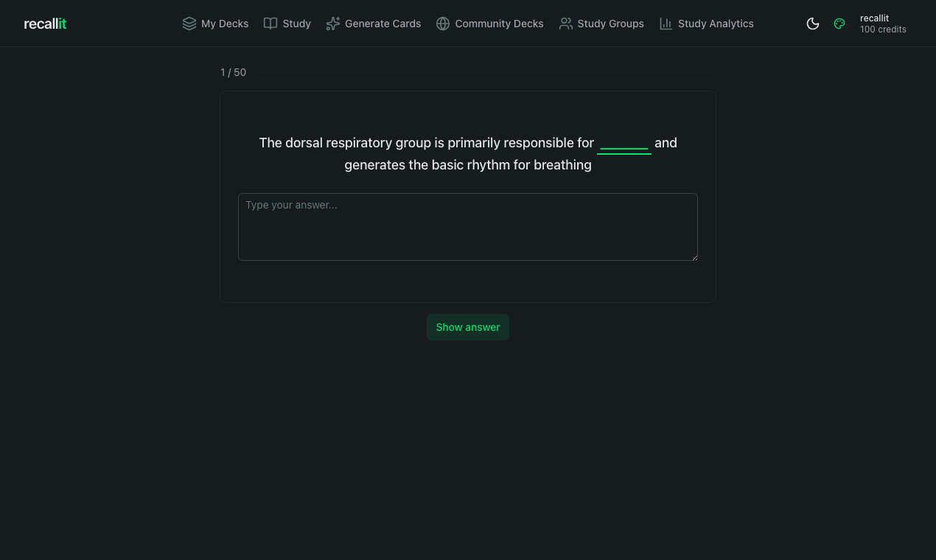The image size is (936, 560).
Task: Select the My Decks layers icon
Action: click(189, 23)
